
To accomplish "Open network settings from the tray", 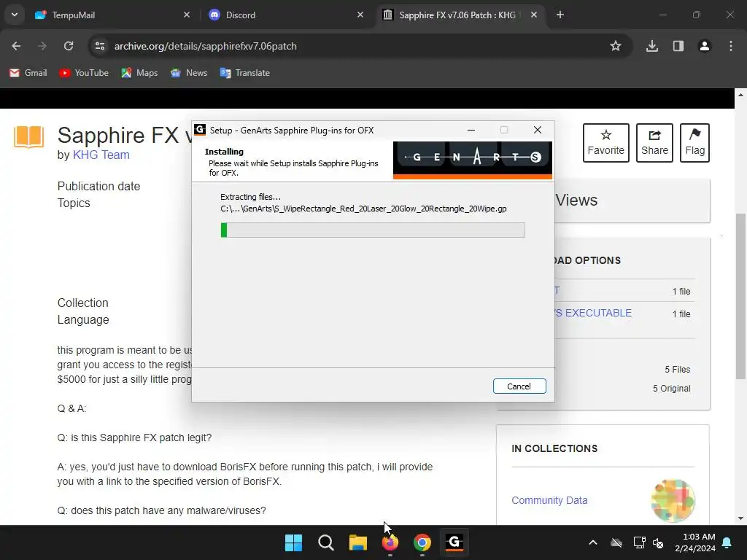I will [639, 542].
